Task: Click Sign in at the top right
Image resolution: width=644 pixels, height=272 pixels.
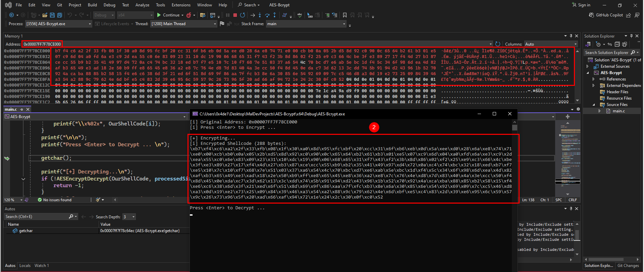Action: pyautogui.click(x=581, y=5)
